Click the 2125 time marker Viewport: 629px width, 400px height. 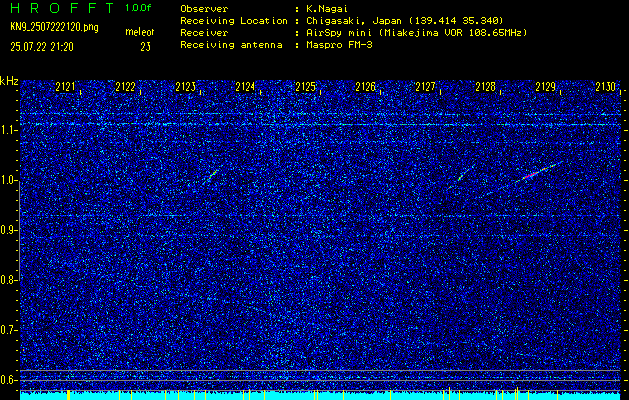pos(305,87)
